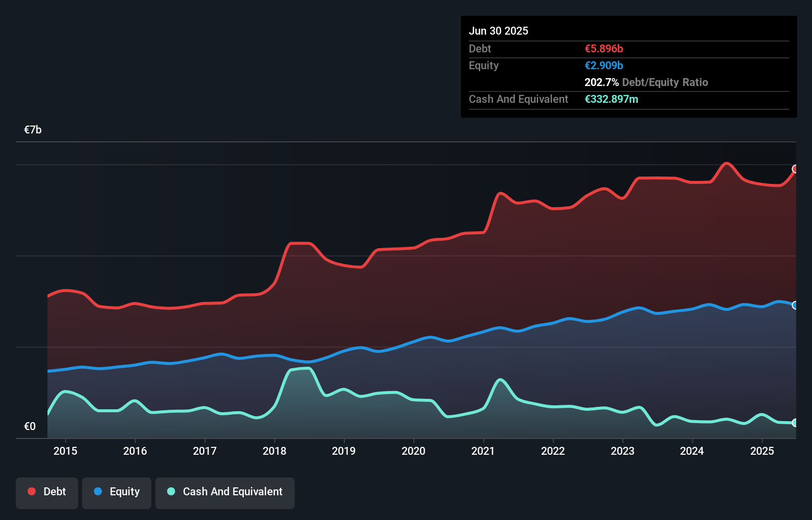The height and width of the screenshot is (520, 812).
Task: Select the Cash endpoint marker at bottom right
Action: pos(795,423)
